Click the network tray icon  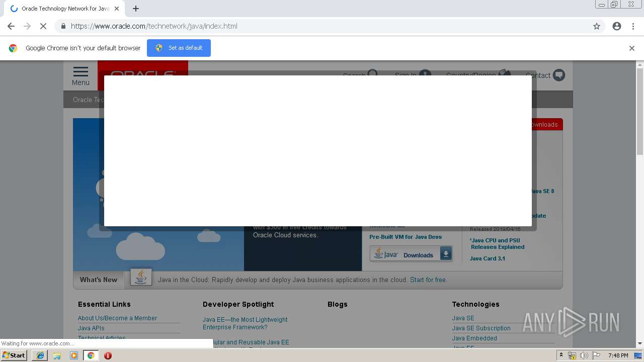pos(572,355)
